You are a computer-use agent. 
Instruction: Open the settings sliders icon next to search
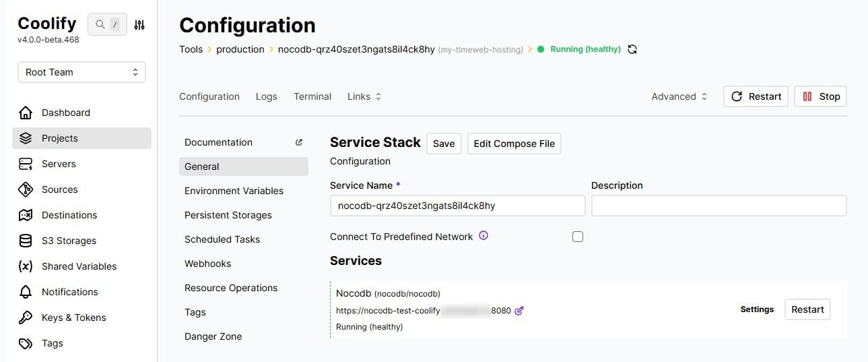(x=139, y=25)
